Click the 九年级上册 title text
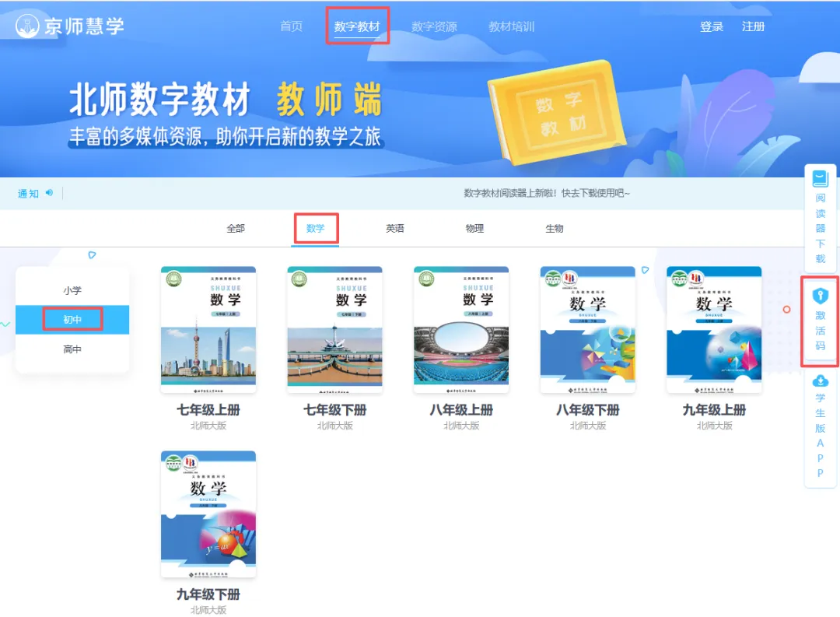This screenshot has height=617, width=840. coord(714,410)
